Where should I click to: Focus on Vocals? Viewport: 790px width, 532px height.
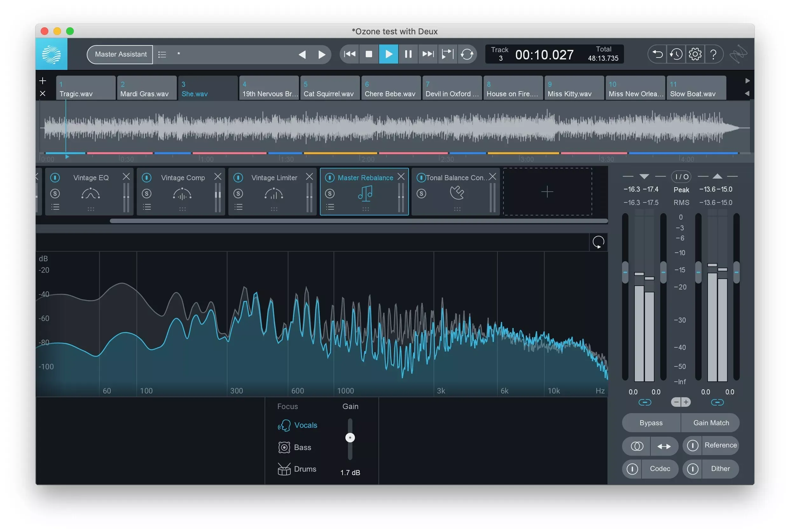(x=298, y=425)
